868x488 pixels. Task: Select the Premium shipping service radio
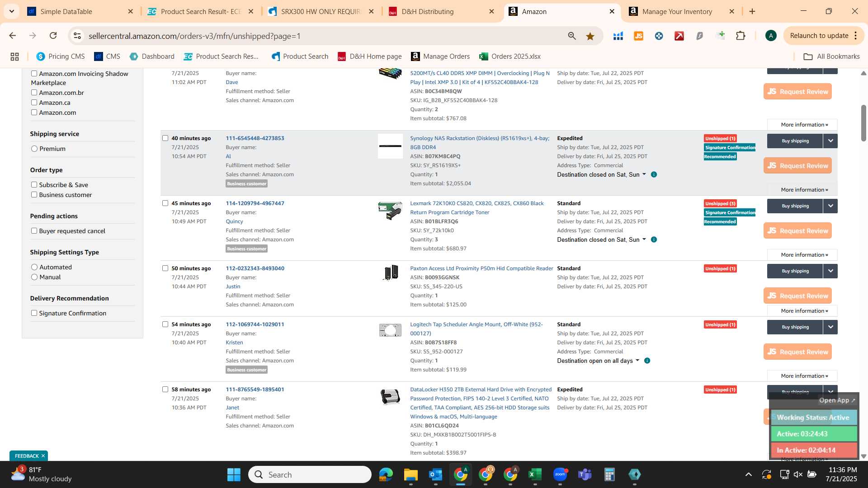[34, 149]
